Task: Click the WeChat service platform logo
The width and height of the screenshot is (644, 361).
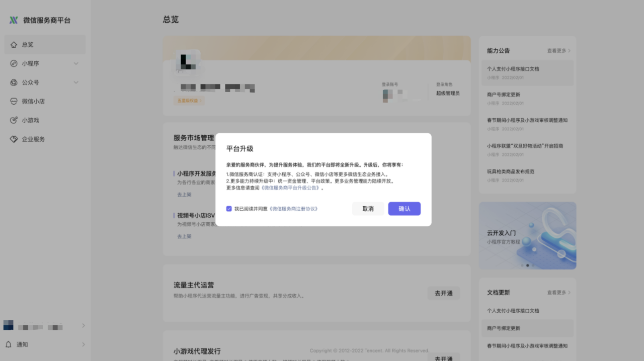Action: [x=14, y=20]
